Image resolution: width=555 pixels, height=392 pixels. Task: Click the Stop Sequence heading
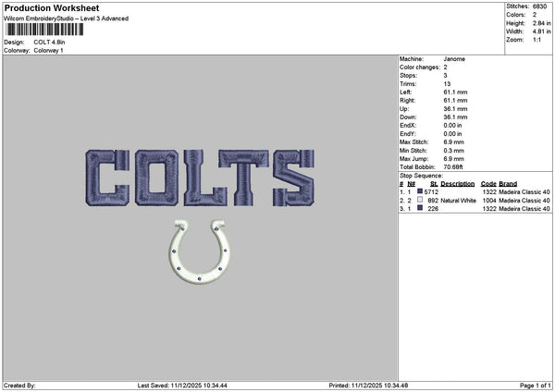point(421,176)
